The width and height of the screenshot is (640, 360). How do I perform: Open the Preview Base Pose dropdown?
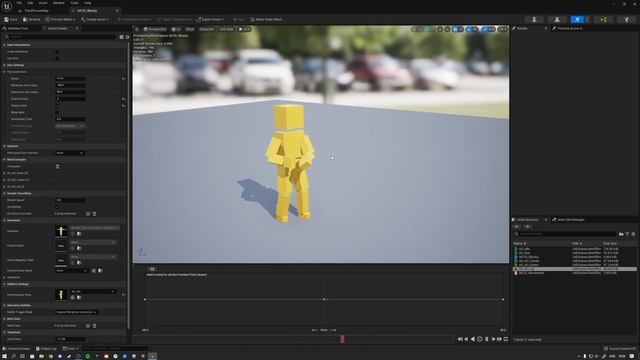pos(93,291)
